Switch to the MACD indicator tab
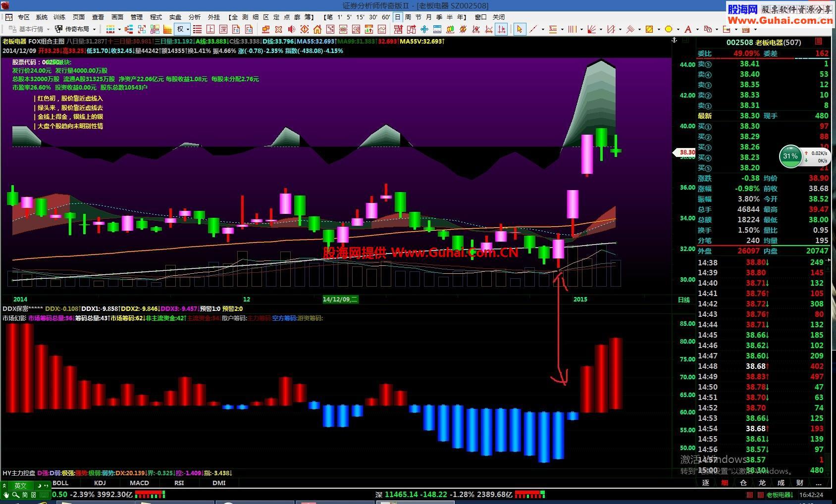 [139, 483]
